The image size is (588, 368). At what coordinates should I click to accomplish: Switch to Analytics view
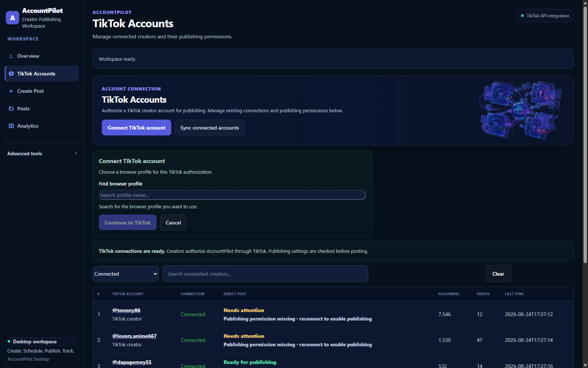(x=42, y=126)
